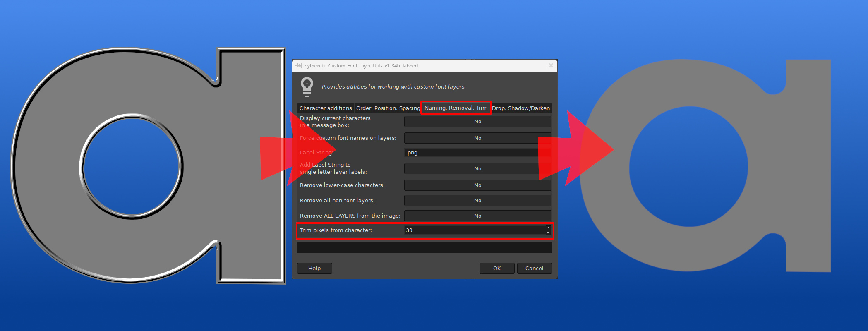The height and width of the screenshot is (331, 868).
Task: Click the Cancel button
Action: coord(534,268)
